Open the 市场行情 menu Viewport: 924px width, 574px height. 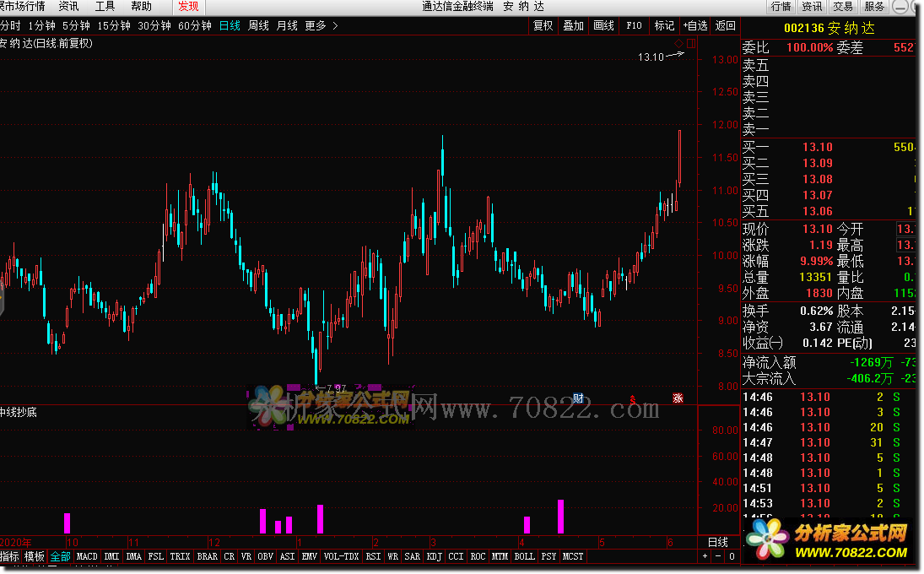(x=23, y=7)
